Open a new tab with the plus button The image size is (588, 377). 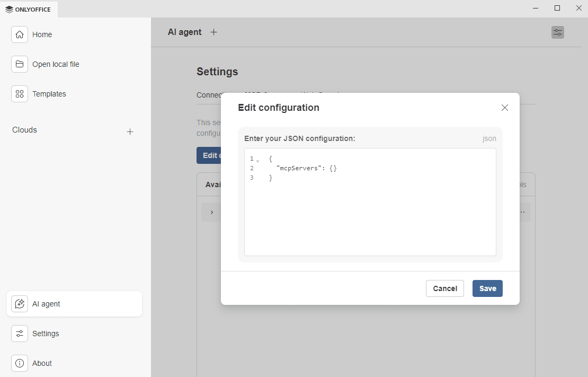213,32
